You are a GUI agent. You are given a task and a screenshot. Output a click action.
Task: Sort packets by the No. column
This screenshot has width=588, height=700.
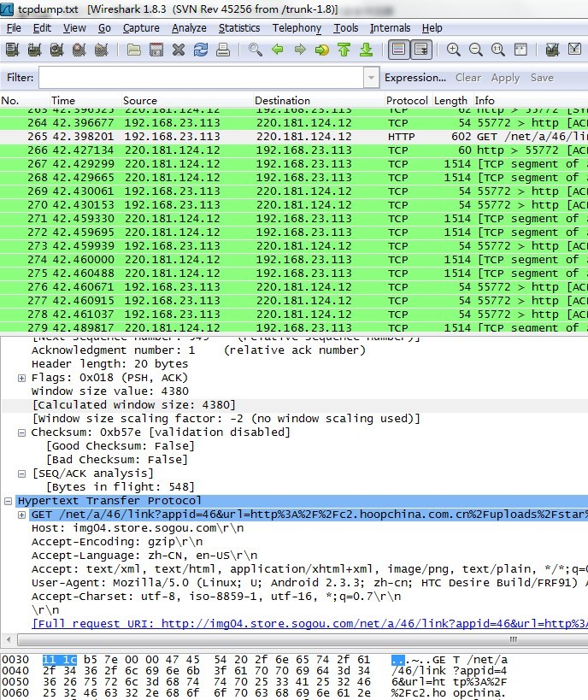(x=25, y=101)
